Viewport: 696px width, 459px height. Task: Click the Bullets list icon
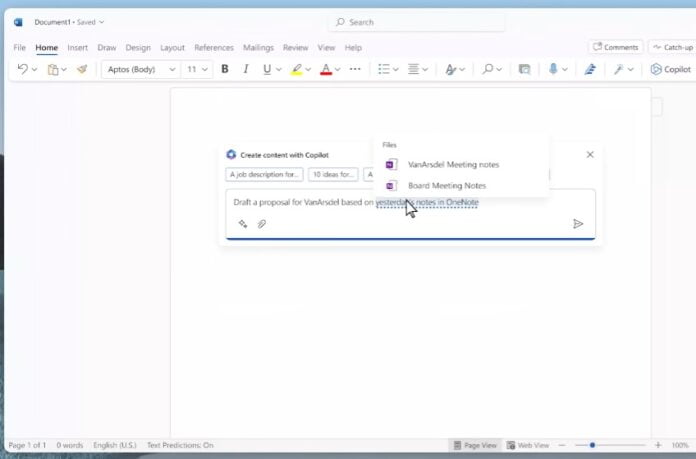point(384,69)
